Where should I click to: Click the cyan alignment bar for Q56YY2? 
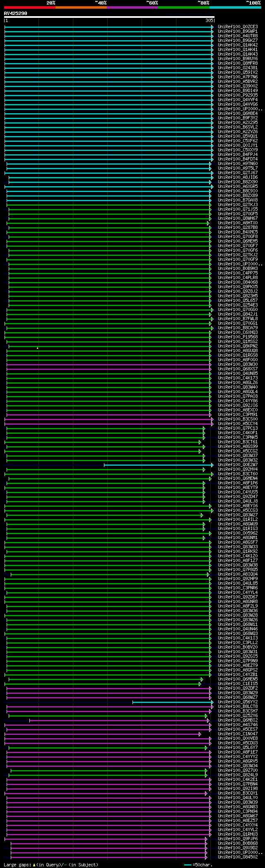(x=172, y=703)
